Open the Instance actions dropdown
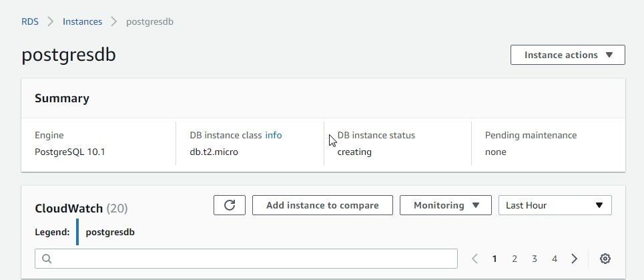 (x=568, y=55)
